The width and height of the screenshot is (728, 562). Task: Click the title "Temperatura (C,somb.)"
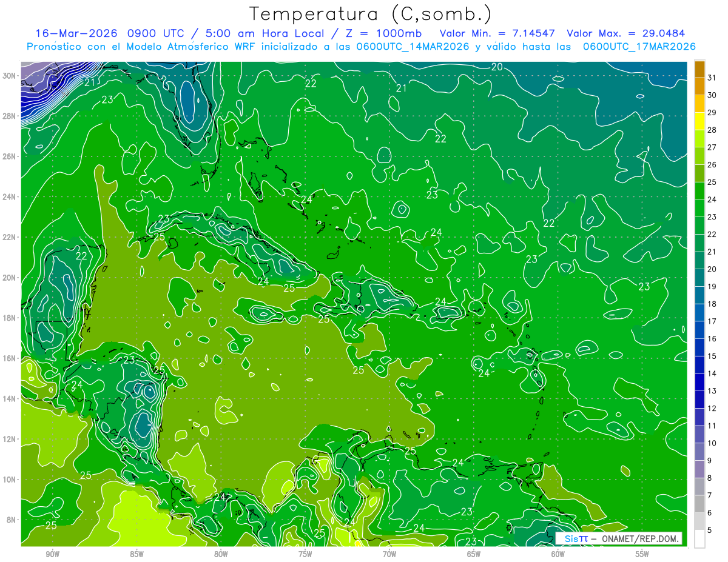tap(370, 14)
